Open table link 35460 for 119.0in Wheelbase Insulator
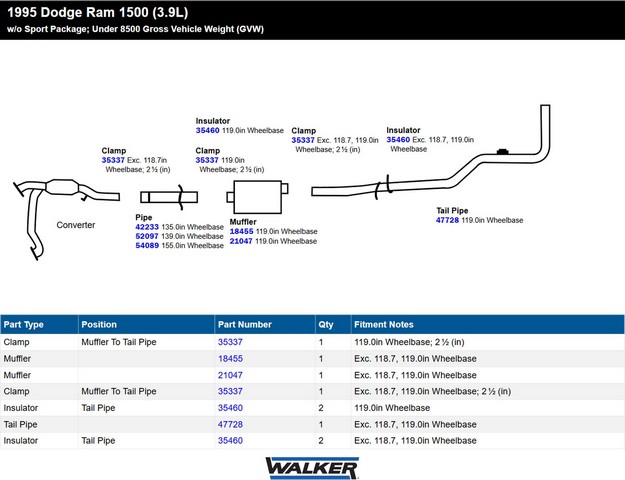The height and width of the screenshot is (480, 625). [x=230, y=408]
